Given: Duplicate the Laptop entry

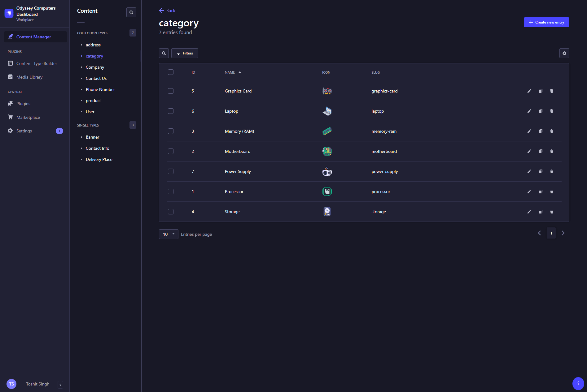Looking at the screenshot, I should click(x=540, y=111).
